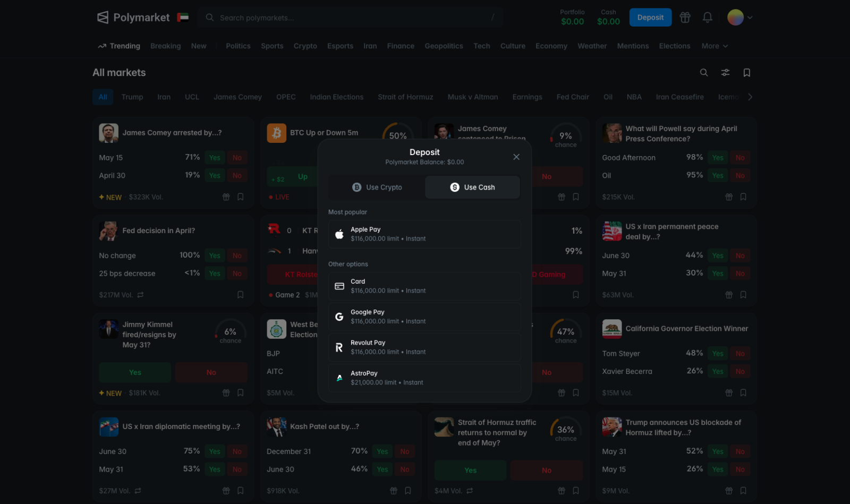Open gift icon on California Governor card
The image size is (850, 504).
729,393
